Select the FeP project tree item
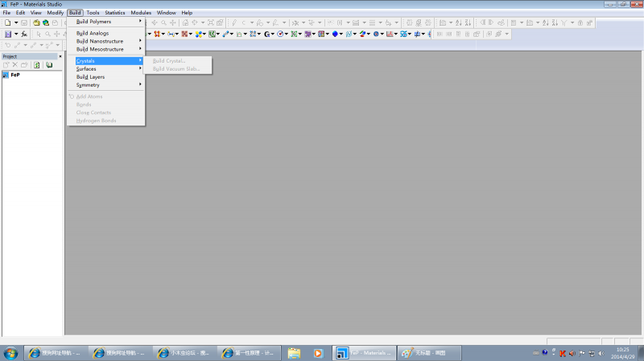Image resolution: width=644 pixels, height=361 pixels. (x=15, y=75)
